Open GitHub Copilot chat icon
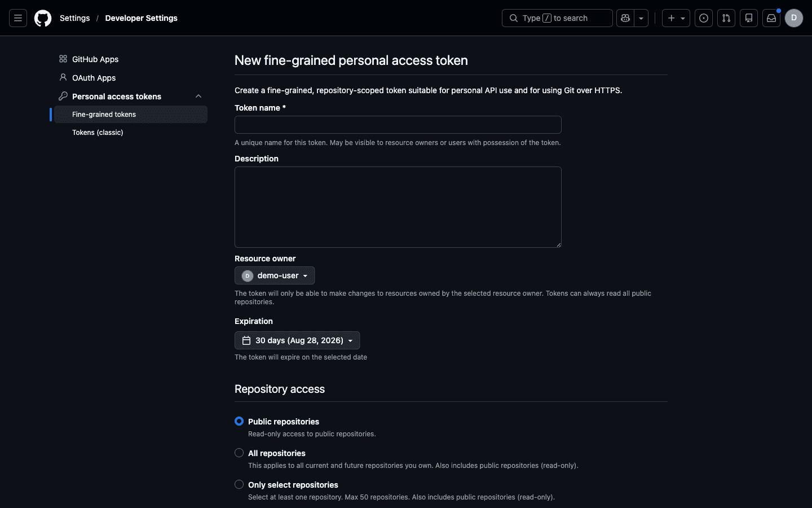Viewport: 812px width, 508px height. (x=625, y=18)
